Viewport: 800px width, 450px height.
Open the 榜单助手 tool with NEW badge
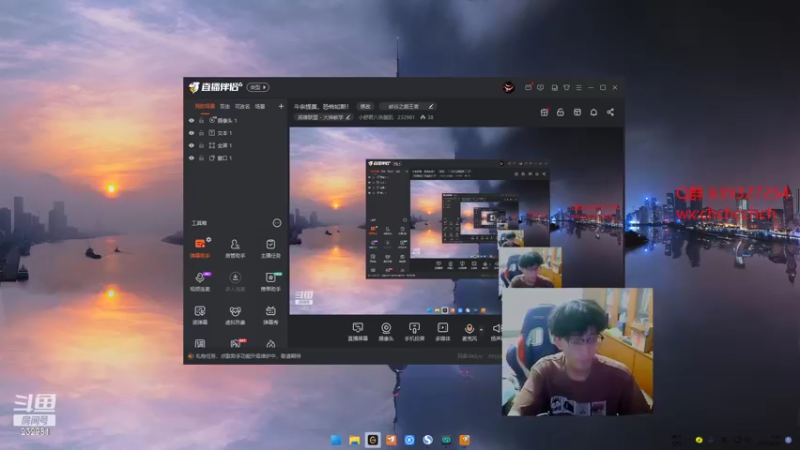pyautogui.click(x=270, y=281)
